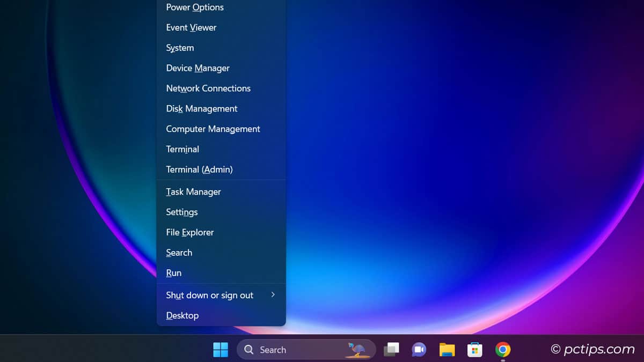Launch Chat from the taskbar
The width and height of the screenshot is (644, 362).
(x=419, y=349)
